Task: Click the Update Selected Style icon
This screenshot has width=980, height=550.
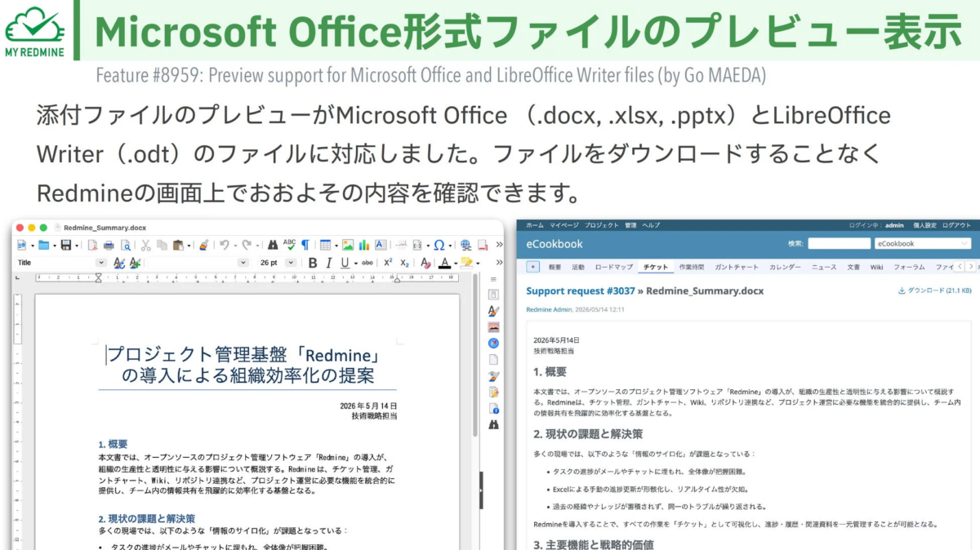Action: [119, 263]
